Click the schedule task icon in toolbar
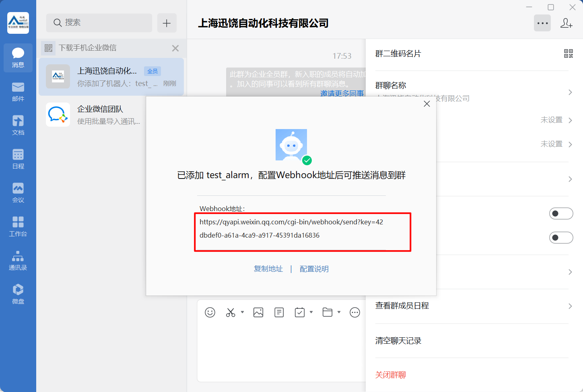 [x=300, y=312]
